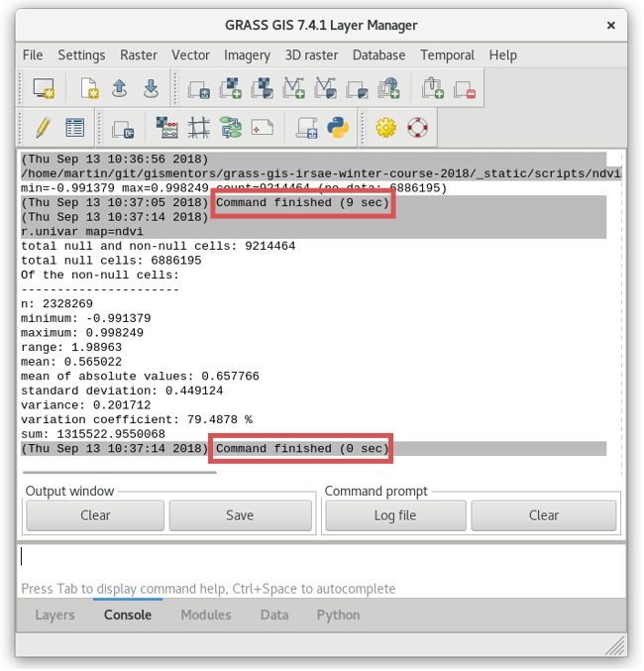Open the Raster menu
644x671 pixels.
139,56
